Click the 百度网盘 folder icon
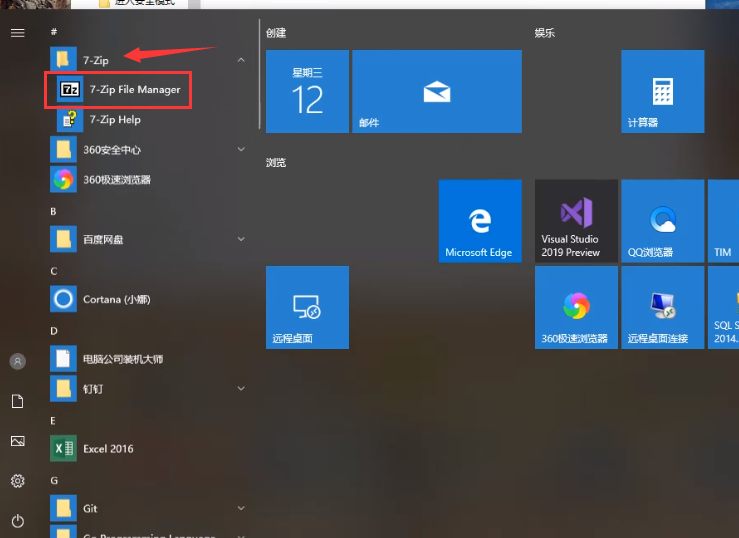Viewport: 739px width, 538px height. coord(63,239)
